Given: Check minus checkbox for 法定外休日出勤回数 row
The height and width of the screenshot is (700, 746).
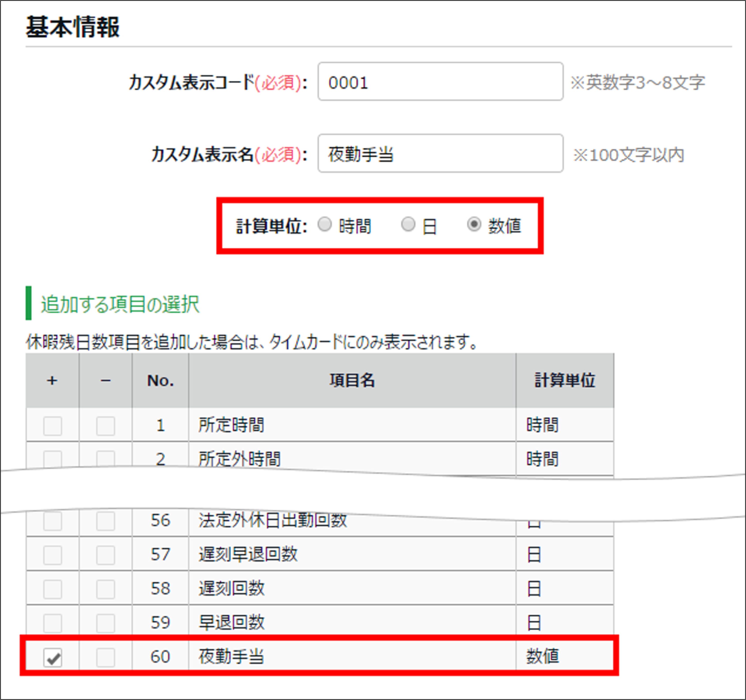Looking at the screenshot, I should click(x=106, y=521).
